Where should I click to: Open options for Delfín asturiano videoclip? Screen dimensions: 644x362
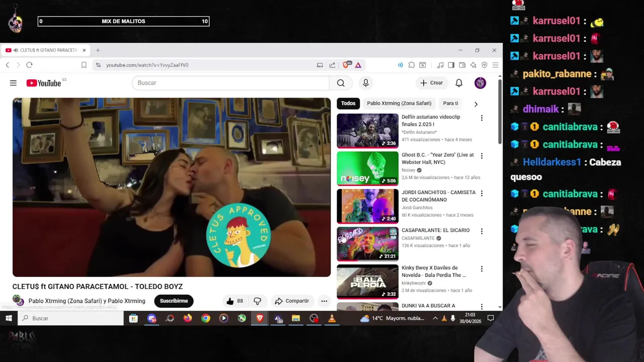pos(481,118)
